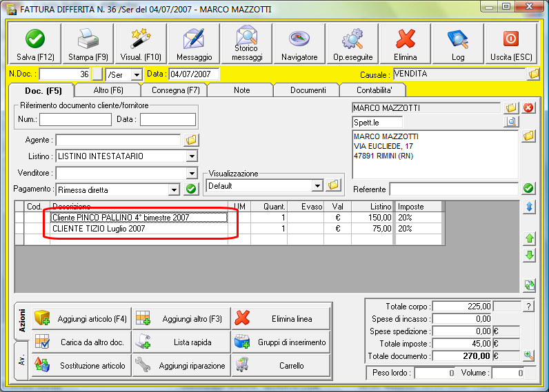Confirm Referente with green check icon
The image size is (549, 392).
coord(528,189)
